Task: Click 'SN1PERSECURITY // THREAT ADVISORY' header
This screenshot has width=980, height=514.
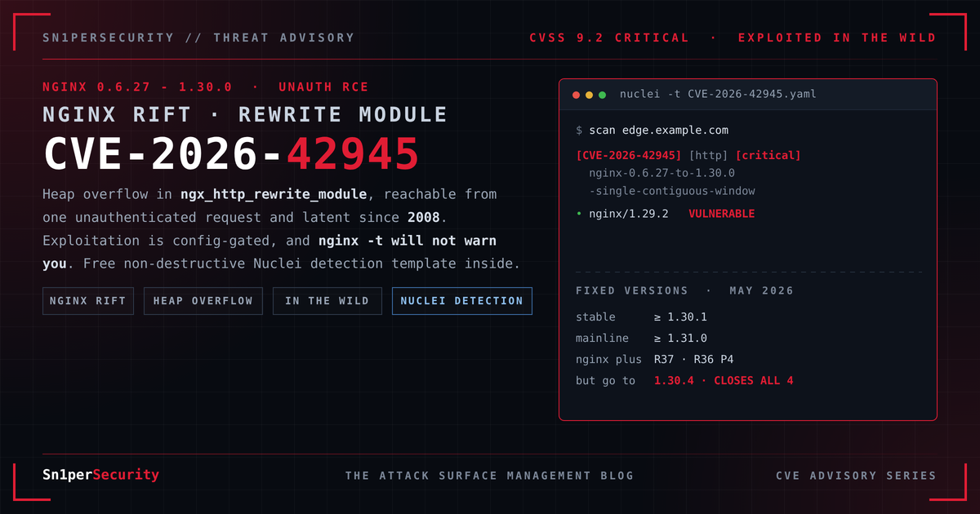Action: coord(198,38)
